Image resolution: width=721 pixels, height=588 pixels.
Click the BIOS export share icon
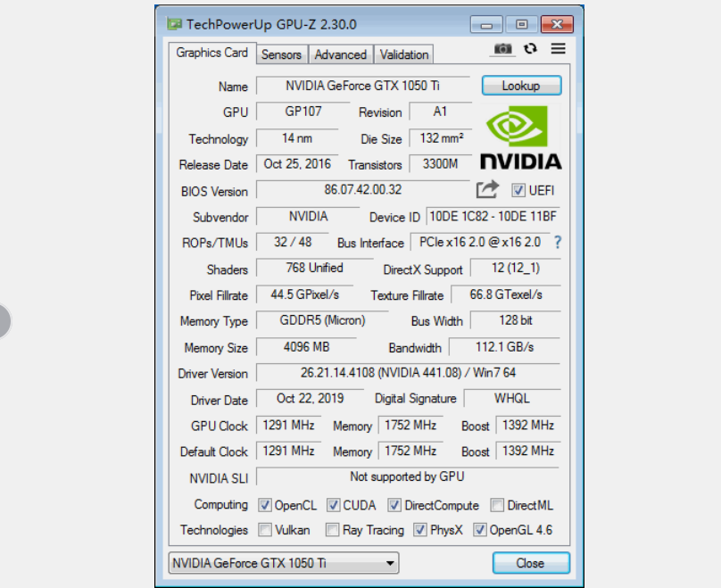click(487, 189)
